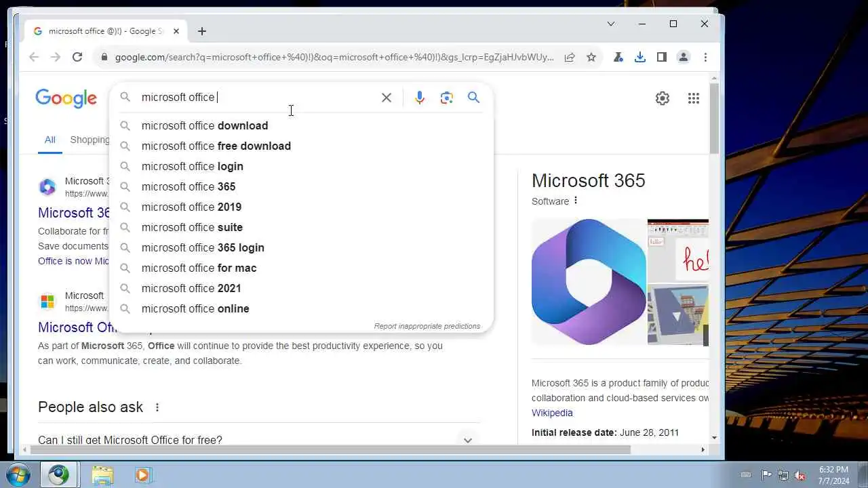Share this page icon in address bar
This screenshot has height=488, width=868.
click(570, 57)
